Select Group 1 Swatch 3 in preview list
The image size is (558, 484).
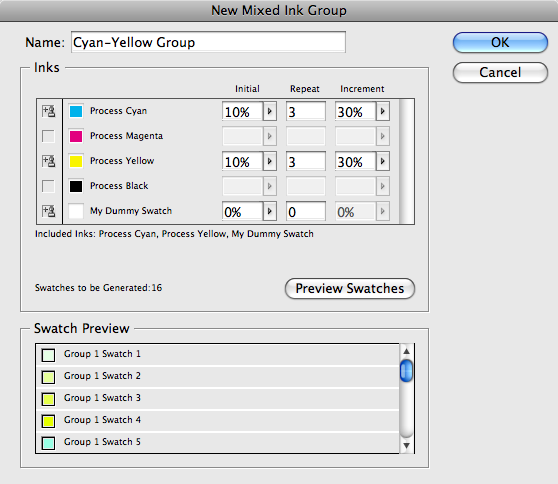[x=217, y=398]
